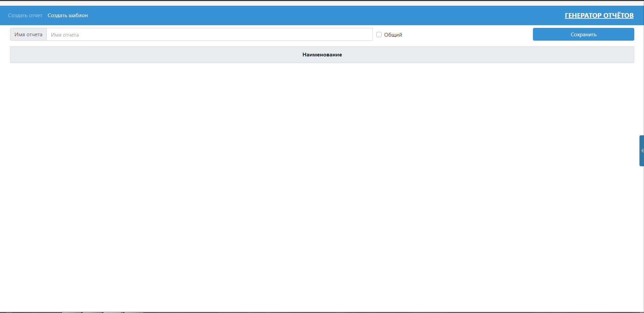The height and width of the screenshot is (313, 644).
Task: Switch to Создать шаблон in navbar
Action: point(68,15)
